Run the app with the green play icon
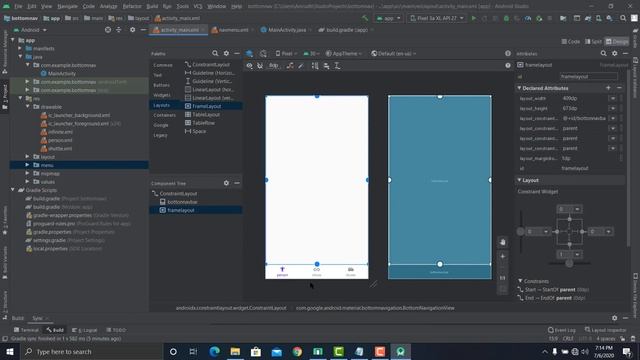Viewport: 640px width, 360px height. (473, 18)
